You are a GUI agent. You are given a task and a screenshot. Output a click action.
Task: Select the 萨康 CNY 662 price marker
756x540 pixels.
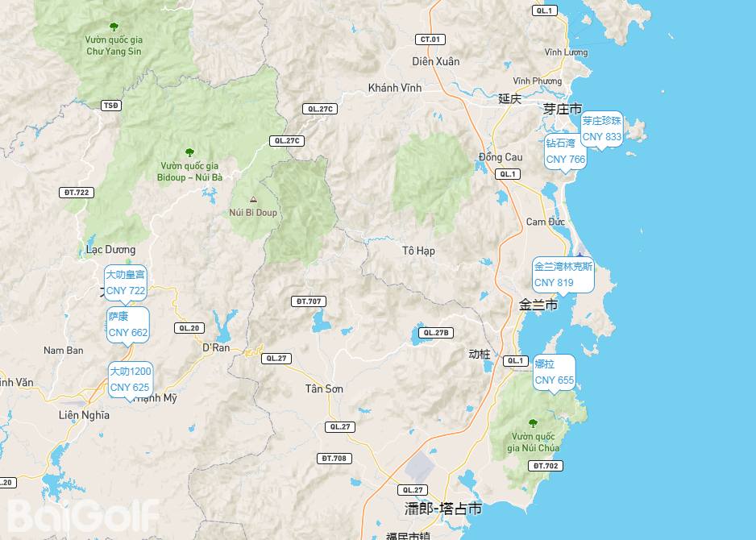128,325
